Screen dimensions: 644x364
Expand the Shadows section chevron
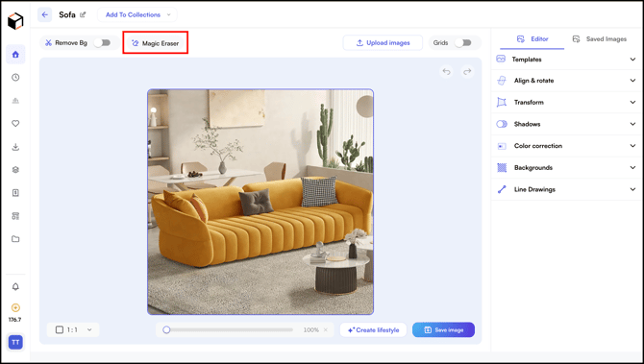point(632,124)
